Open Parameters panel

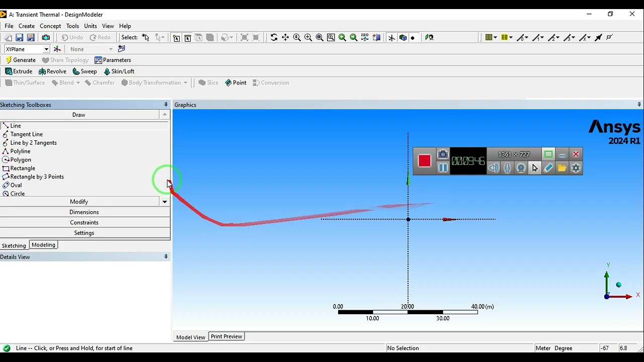pos(113,60)
